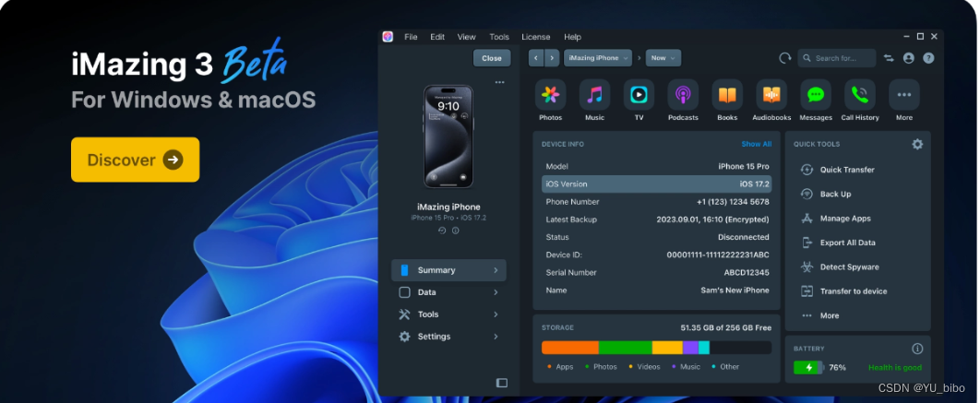The width and height of the screenshot is (980, 403).
Task: Click backup history icon under device name
Action: (442, 231)
